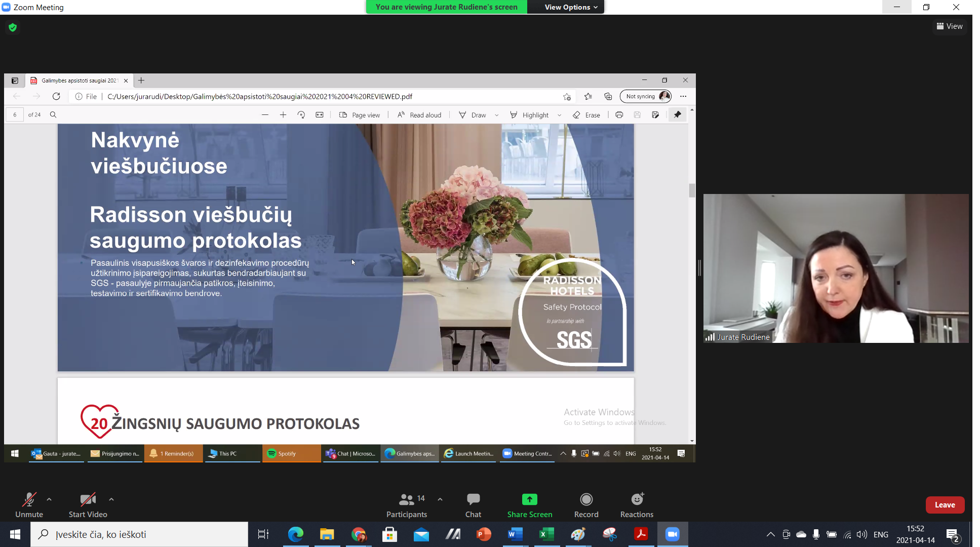Viewport: 980px width, 547px height.
Task: Expand Highlight color options arrow
Action: (560, 115)
